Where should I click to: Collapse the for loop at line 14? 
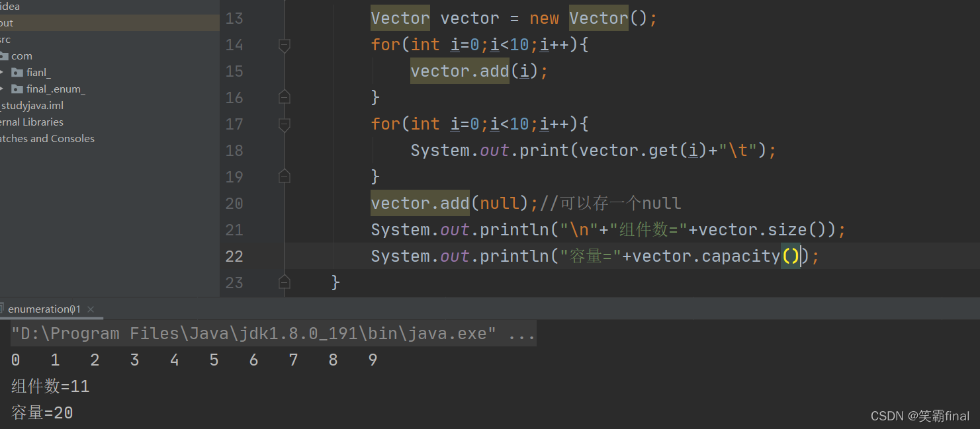(x=285, y=45)
